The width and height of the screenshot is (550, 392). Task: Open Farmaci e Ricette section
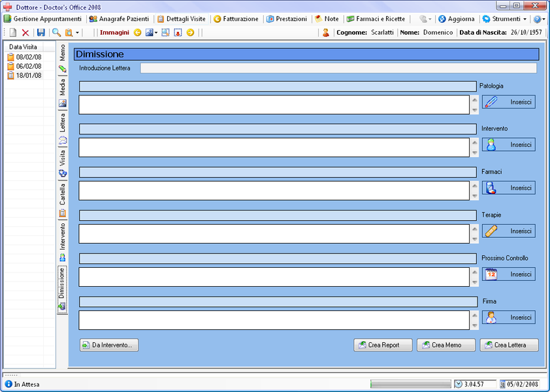tap(376, 19)
